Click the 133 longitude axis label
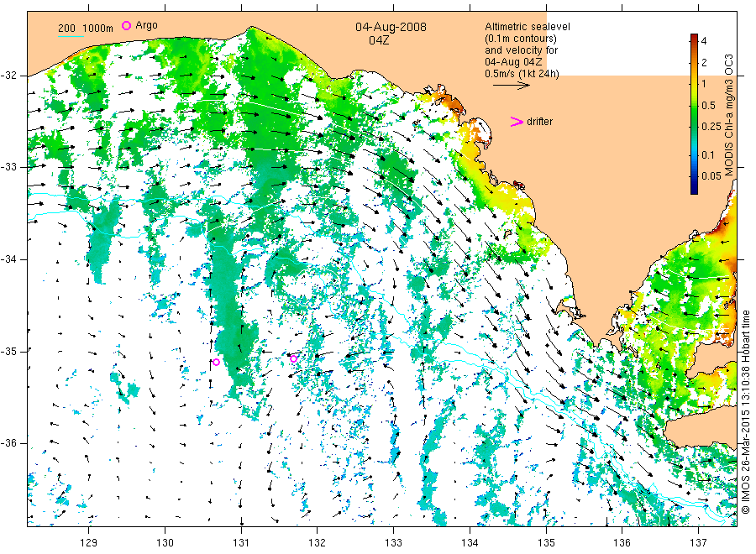 (393, 540)
